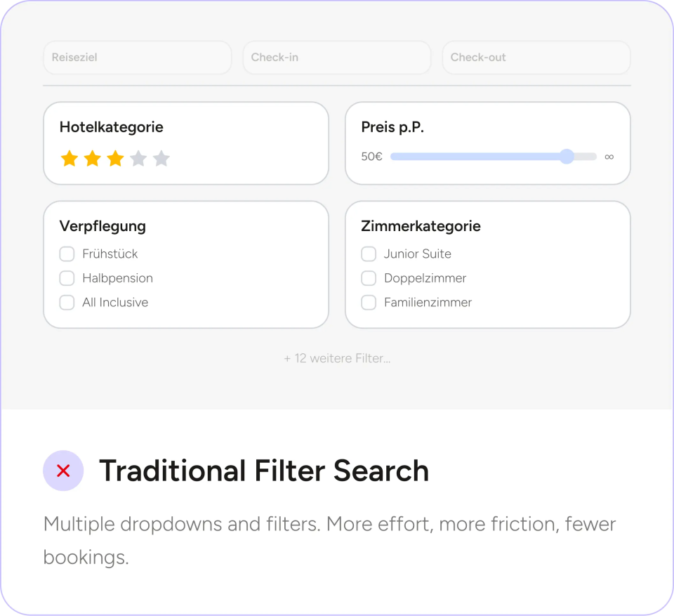
Task: Check the All Inclusive option
Action: point(67,303)
